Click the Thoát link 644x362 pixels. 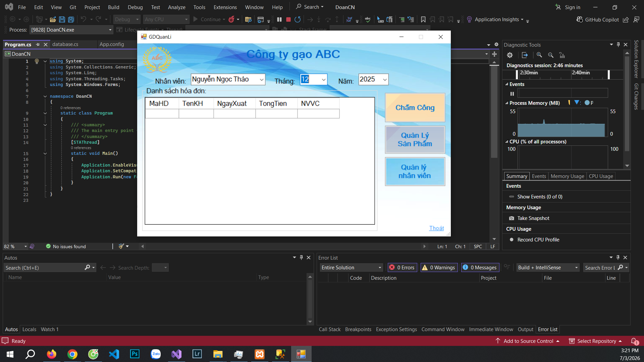click(x=436, y=228)
